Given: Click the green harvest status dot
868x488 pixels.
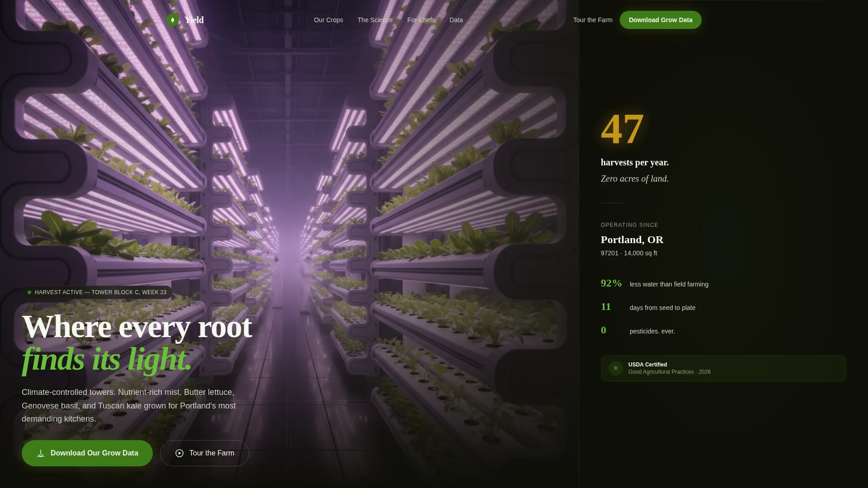Looking at the screenshot, I should 29,292.
